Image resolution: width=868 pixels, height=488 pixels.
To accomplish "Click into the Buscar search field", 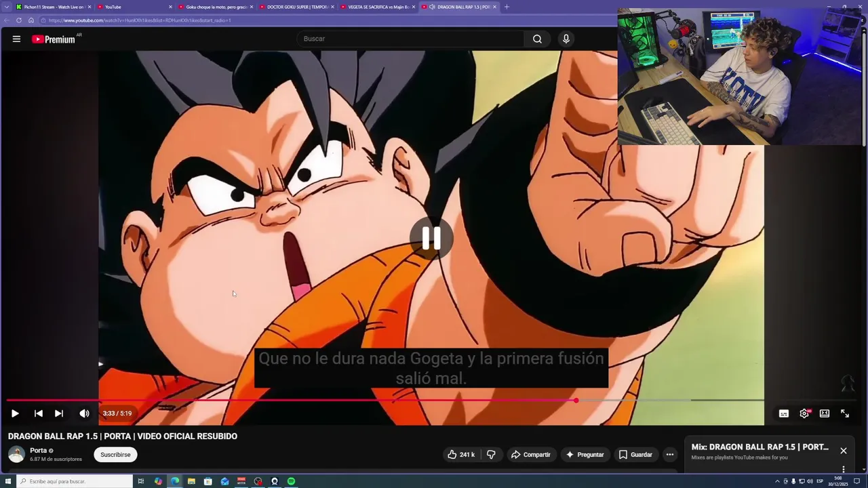I will pyautogui.click(x=410, y=39).
